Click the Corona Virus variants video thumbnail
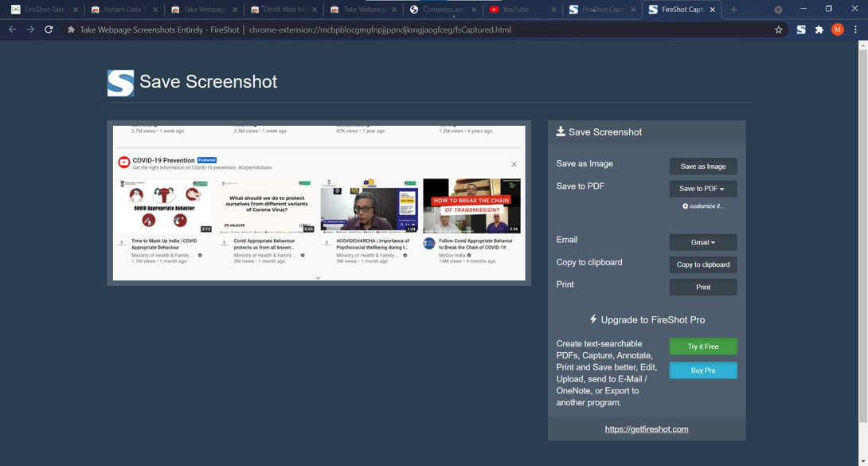 267,206
